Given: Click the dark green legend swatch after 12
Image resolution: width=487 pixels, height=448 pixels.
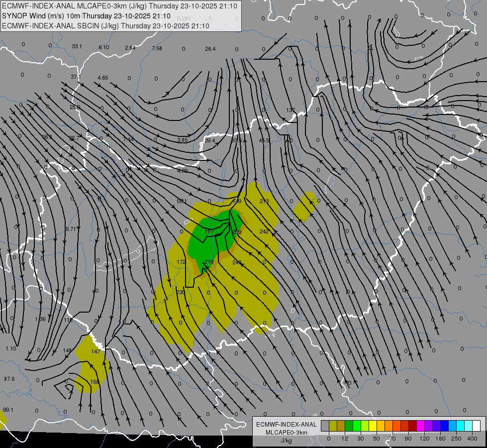Looking at the screenshot, I should [349, 426].
